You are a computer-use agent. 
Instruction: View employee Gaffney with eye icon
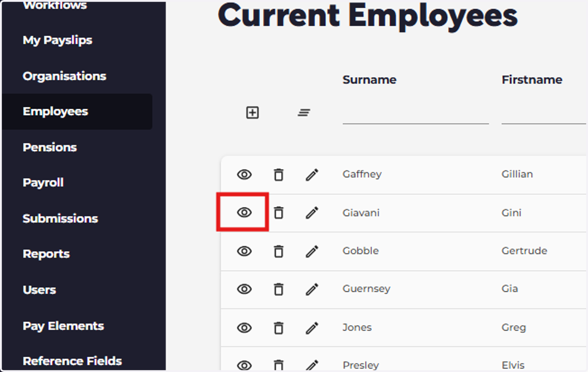[244, 175]
